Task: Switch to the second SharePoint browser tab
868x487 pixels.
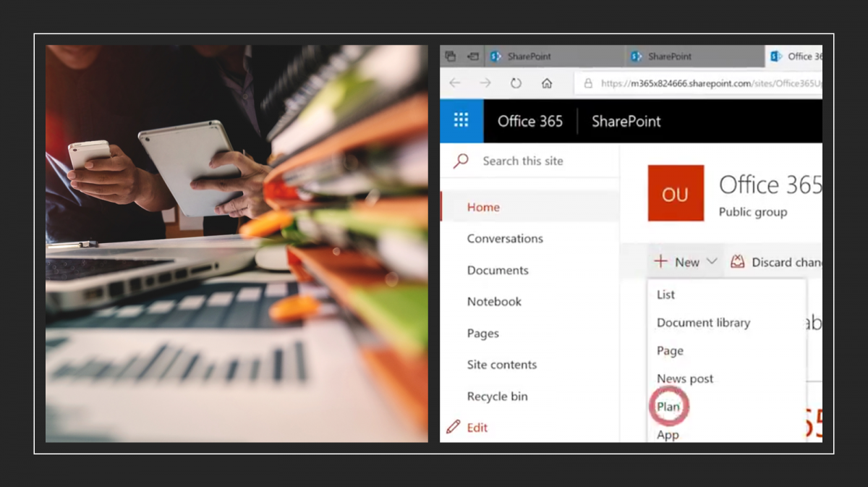Action: pyautogui.click(x=696, y=56)
